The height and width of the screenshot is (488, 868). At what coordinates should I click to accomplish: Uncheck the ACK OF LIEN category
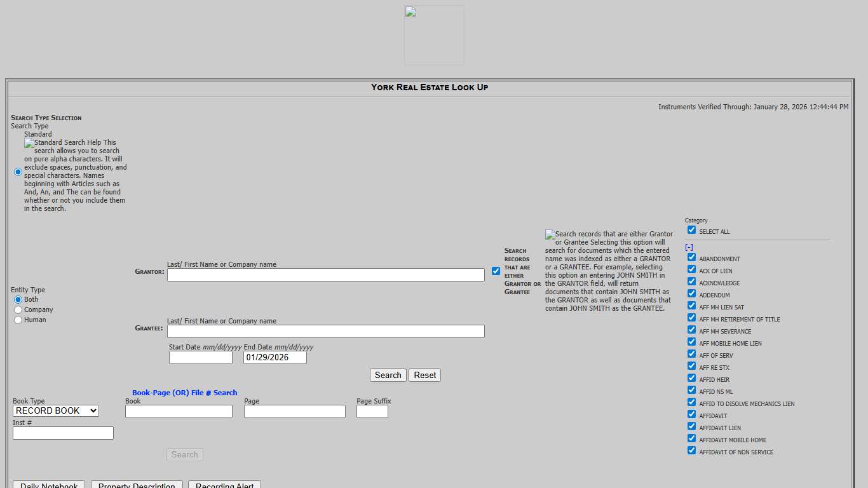coord(691,269)
